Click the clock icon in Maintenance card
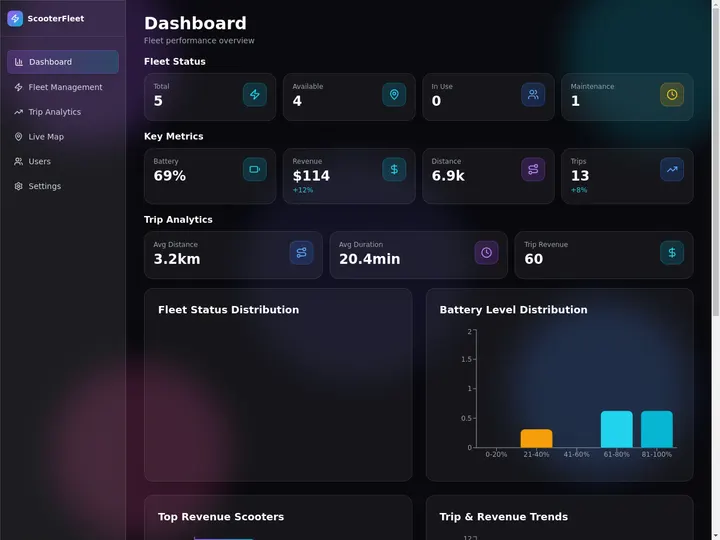This screenshot has height=540, width=720. [x=672, y=95]
